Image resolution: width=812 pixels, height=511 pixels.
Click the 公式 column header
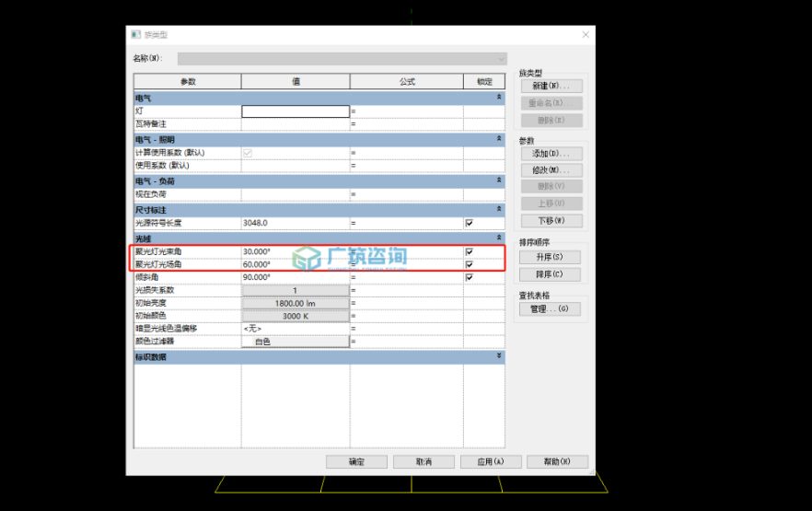coord(407,81)
